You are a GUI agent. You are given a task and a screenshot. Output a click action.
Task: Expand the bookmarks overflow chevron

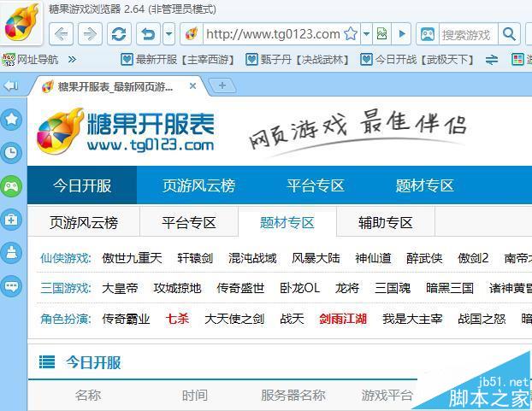(x=72, y=60)
